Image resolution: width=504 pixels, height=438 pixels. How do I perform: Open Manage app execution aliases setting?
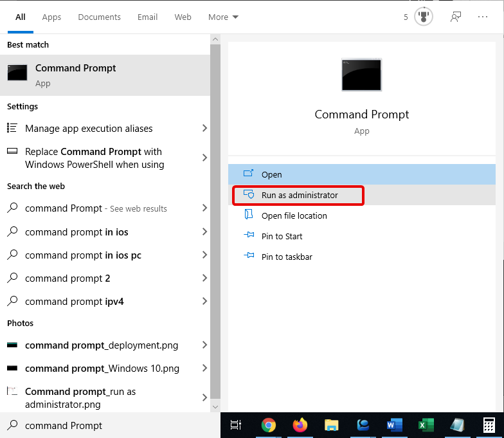click(x=105, y=129)
